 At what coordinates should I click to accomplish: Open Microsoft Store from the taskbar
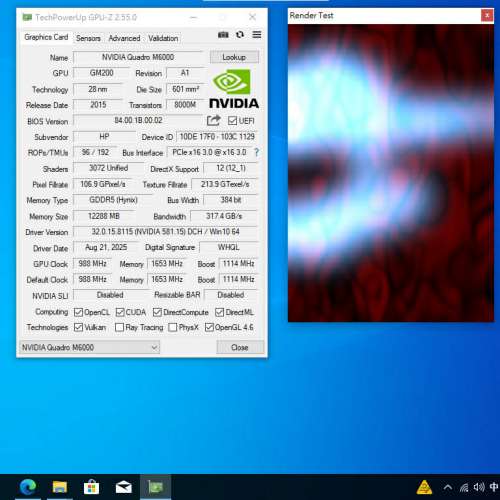[91, 488]
